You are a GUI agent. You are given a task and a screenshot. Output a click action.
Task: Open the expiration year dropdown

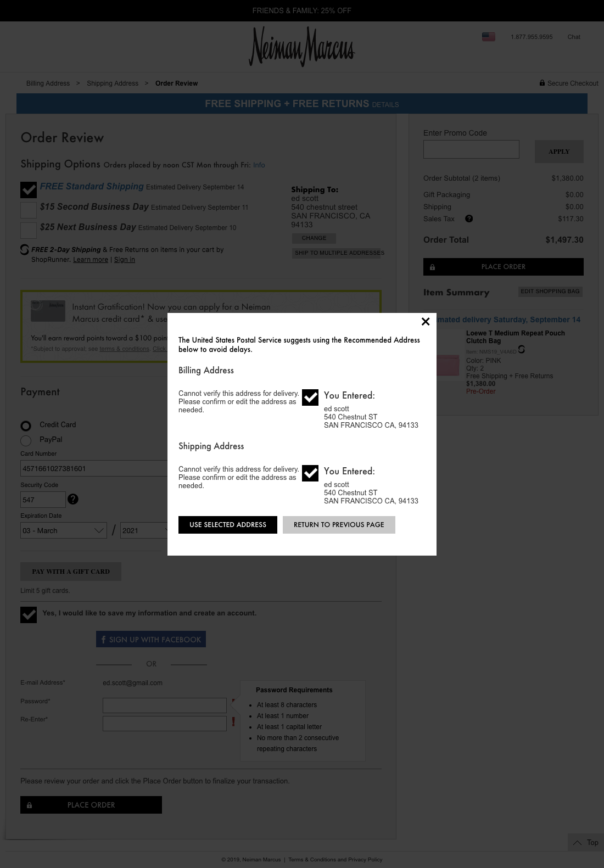tap(144, 530)
